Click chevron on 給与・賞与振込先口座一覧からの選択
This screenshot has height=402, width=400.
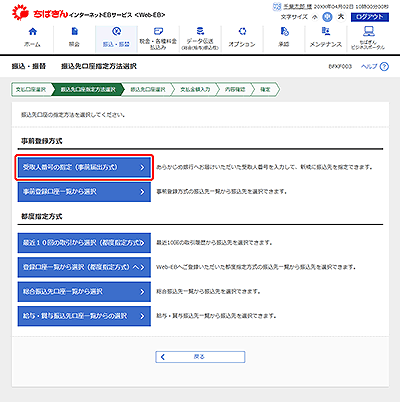pyautogui.click(x=142, y=316)
